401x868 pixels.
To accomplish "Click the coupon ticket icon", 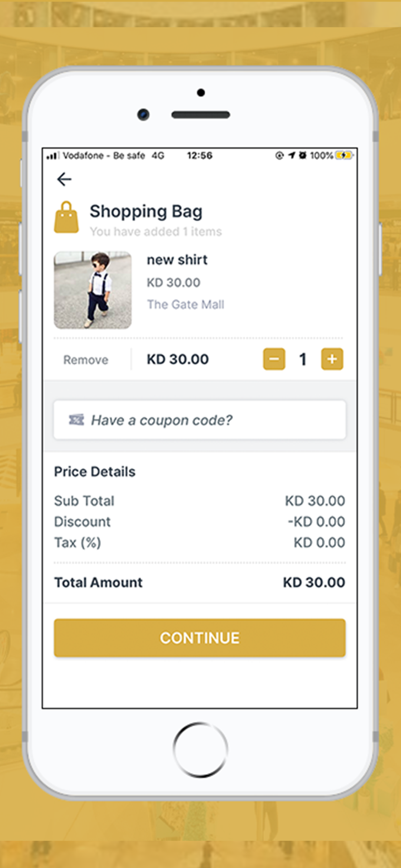I will coord(76,420).
